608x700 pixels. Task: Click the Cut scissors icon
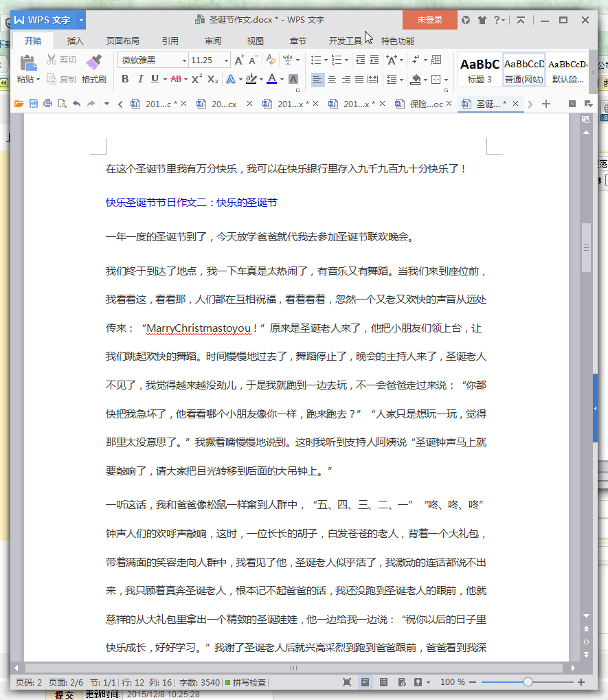click(52, 59)
